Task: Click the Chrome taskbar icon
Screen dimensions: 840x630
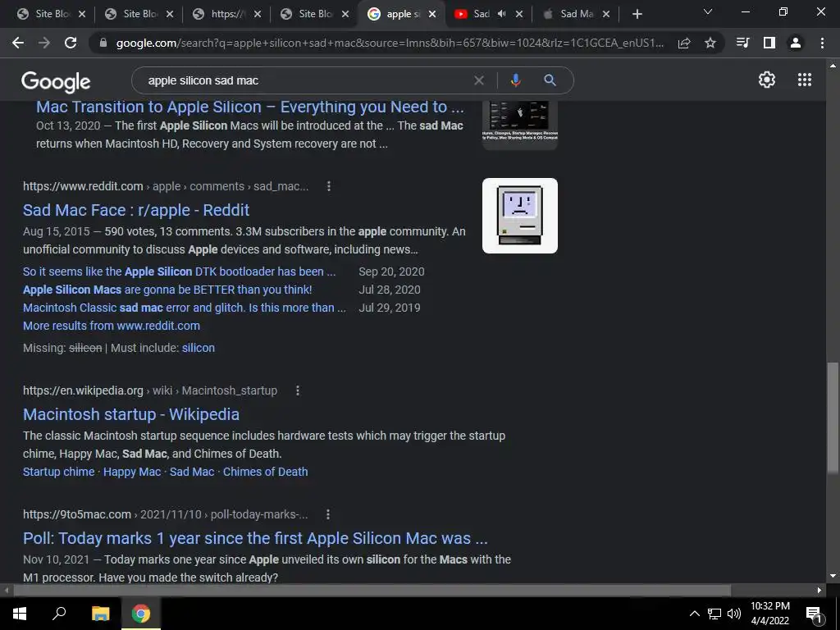Action: (x=141, y=614)
